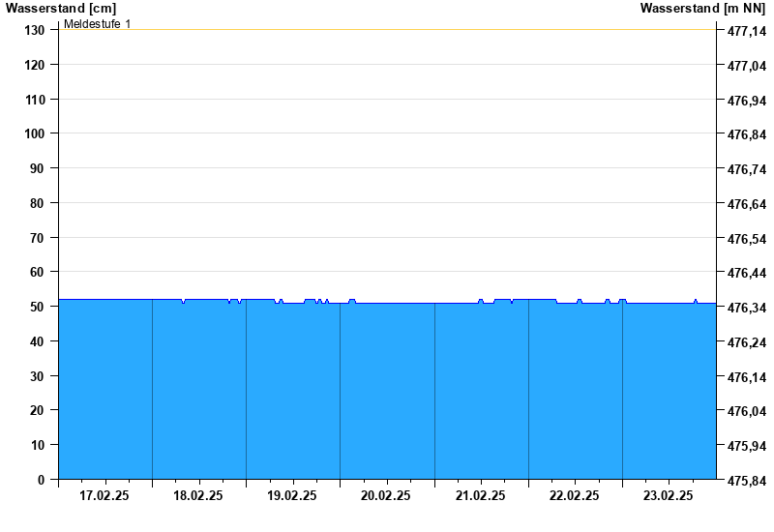Screen dimensions: 774x532
Task: Select the 22.02.25 date label
Action: click(x=575, y=495)
